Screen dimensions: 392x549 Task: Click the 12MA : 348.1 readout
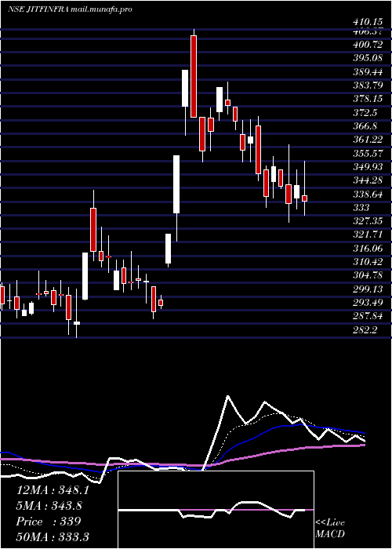53,490
